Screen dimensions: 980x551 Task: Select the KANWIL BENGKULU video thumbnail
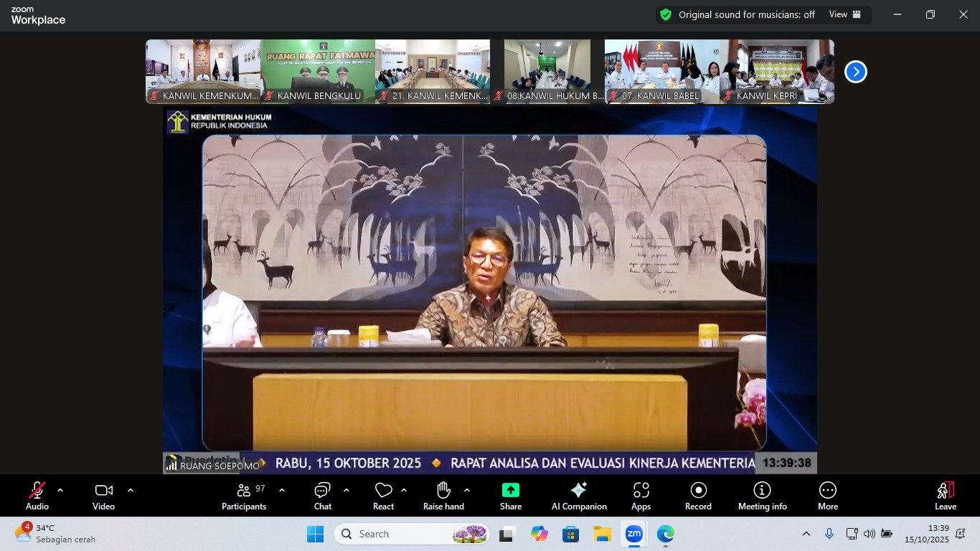pos(318,71)
